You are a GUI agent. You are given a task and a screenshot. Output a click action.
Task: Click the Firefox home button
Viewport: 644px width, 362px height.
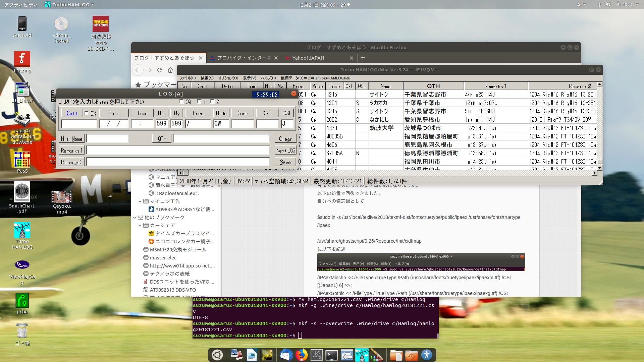170,70
